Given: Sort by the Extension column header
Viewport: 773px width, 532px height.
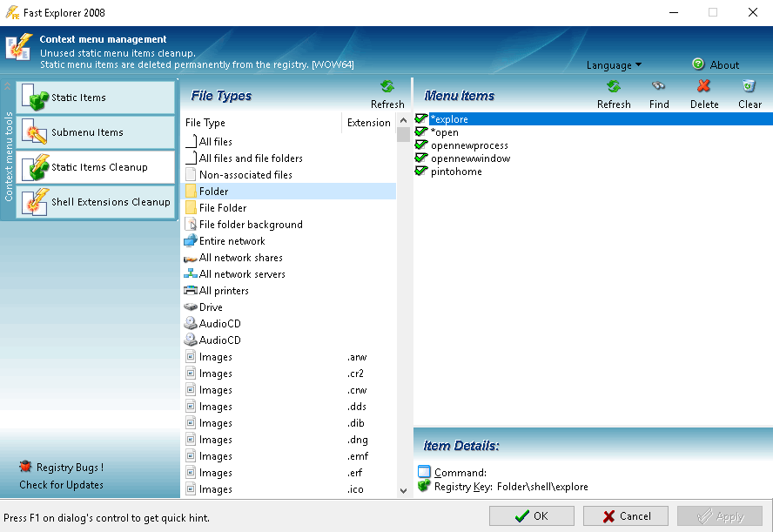Looking at the screenshot, I should (369, 123).
